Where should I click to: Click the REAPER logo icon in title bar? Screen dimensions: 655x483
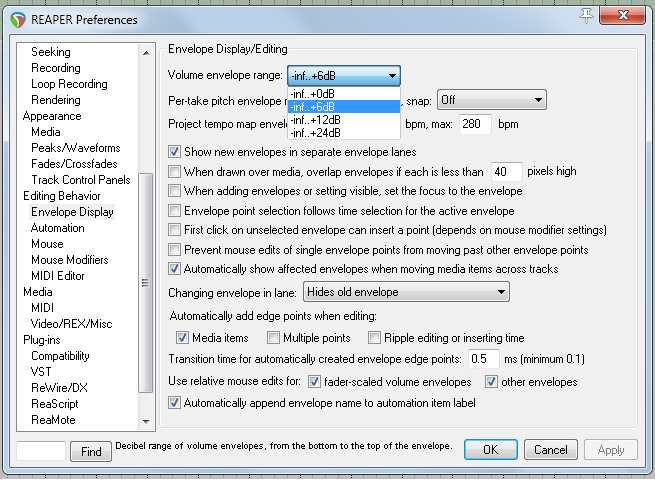(18, 20)
